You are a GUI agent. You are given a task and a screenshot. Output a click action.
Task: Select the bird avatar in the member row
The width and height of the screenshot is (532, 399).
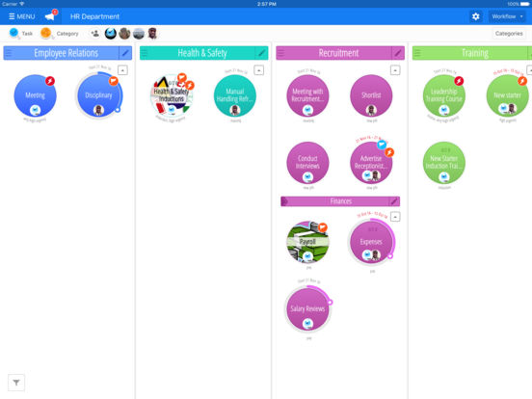[111, 33]
